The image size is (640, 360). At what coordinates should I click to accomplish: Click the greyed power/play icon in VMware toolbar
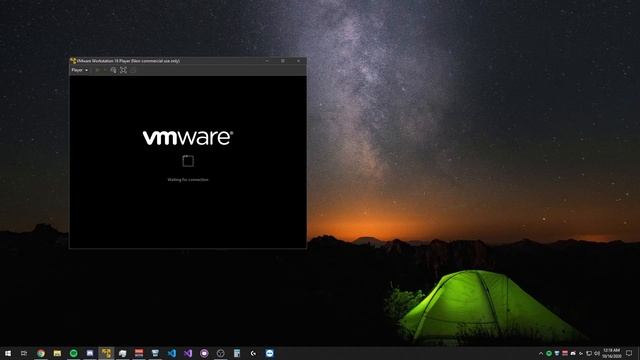(x=97, y=70)
